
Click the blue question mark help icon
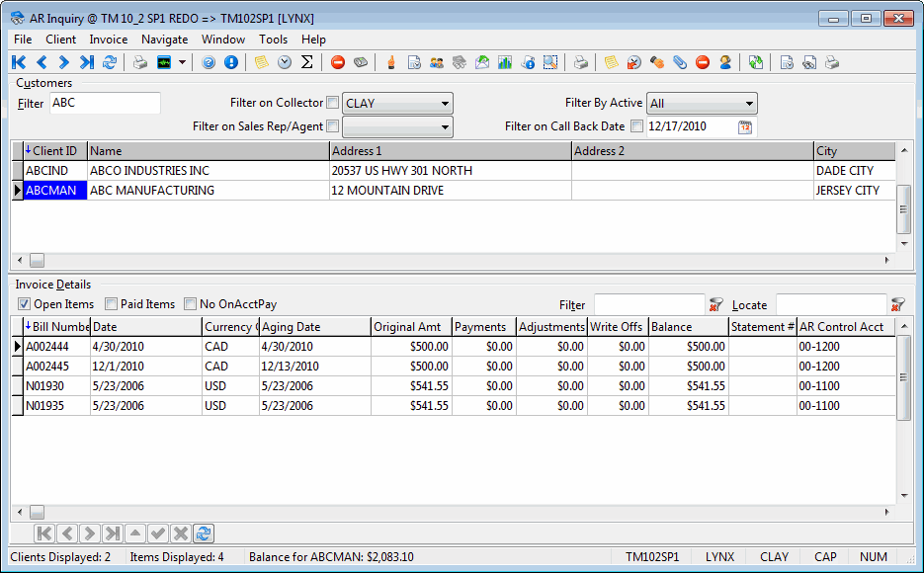(209, 62)
